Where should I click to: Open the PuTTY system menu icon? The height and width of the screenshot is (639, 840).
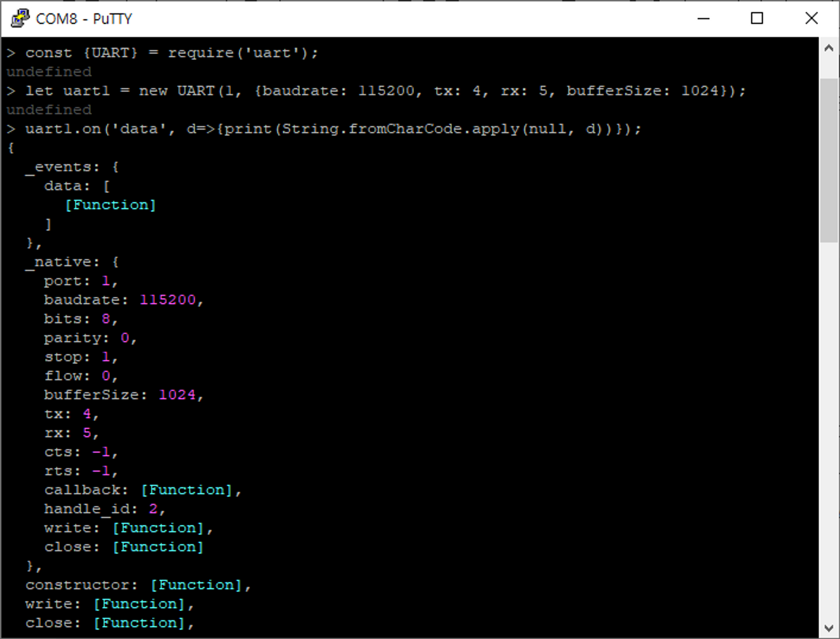(20, 18)
